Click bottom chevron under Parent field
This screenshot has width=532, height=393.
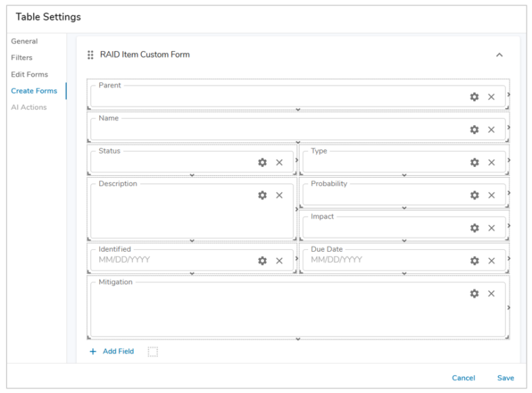pos(298,110)
